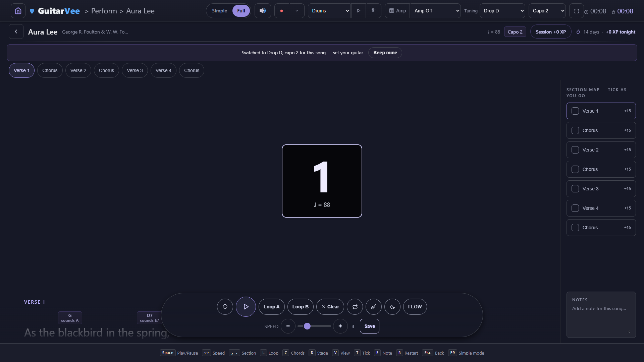Screen dimensions: 644x362
Task: Tick the Verse 3 checkbox in section map
Action: [x=575, y=189]
